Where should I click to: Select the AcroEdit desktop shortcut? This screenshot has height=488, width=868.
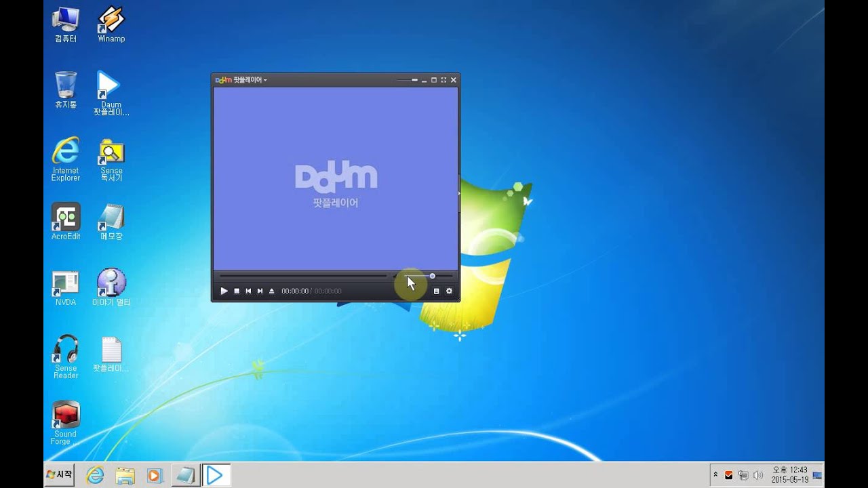coord(66,222)
